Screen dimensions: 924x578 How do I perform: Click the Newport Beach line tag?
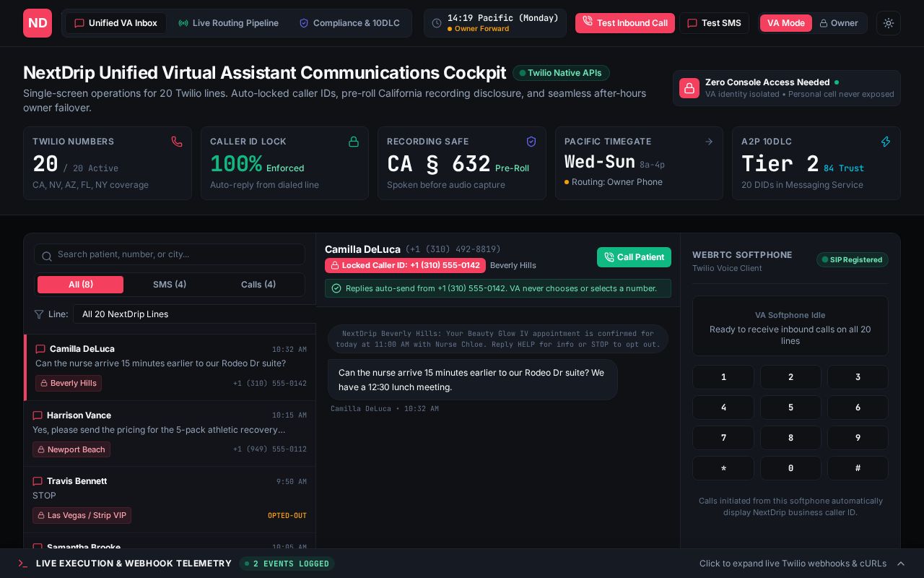[x=71, y=449]
